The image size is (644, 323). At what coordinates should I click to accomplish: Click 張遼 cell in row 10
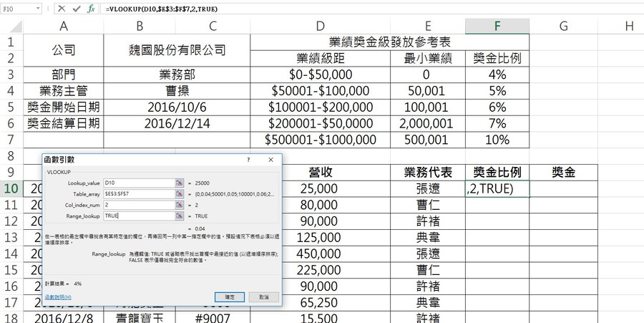[428, 188]
